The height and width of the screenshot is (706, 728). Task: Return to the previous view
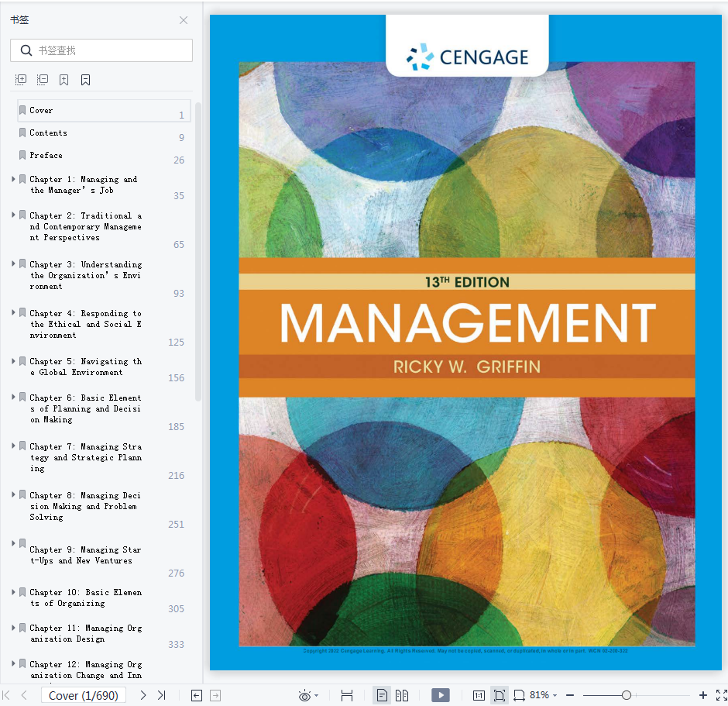click(197, 695)
